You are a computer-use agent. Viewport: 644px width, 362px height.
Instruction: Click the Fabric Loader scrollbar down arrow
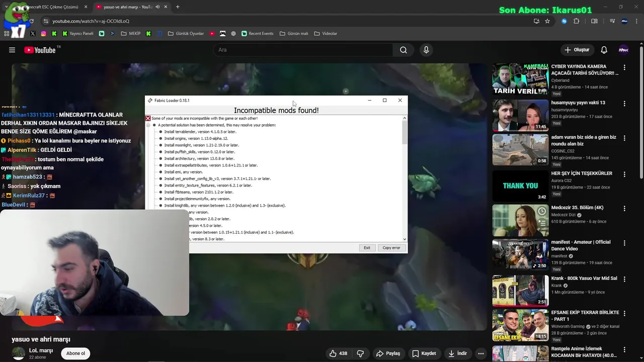tap(405, 239)
